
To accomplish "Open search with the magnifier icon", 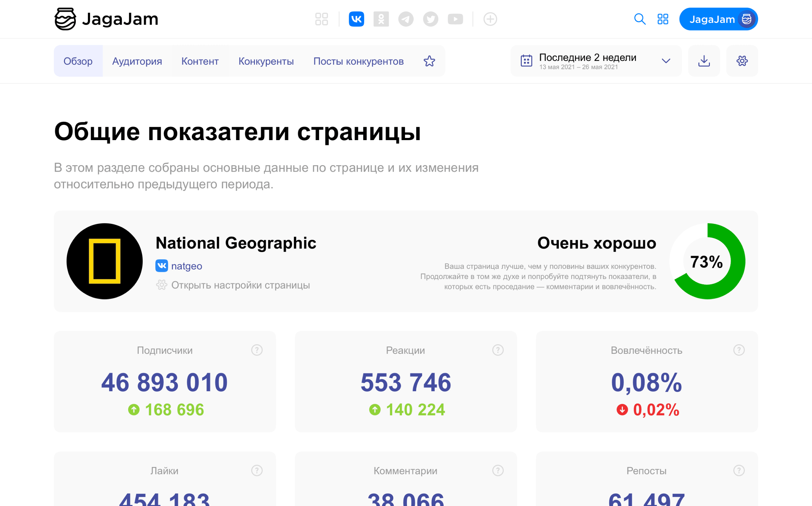I will (640, 19).
